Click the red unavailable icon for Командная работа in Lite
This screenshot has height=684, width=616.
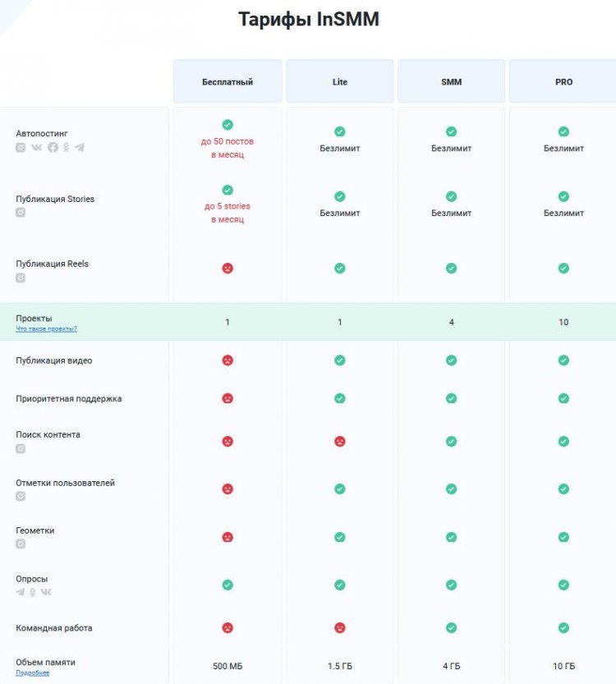tap(339, 627)
